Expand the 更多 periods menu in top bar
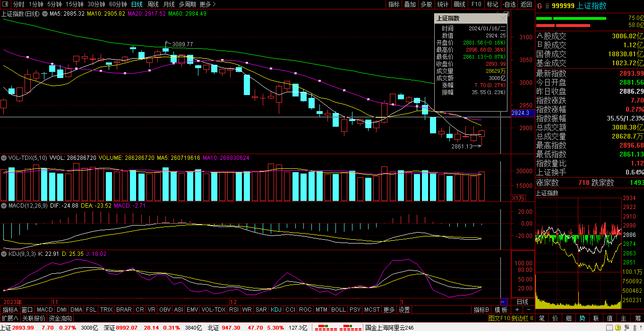 [207, 4]
